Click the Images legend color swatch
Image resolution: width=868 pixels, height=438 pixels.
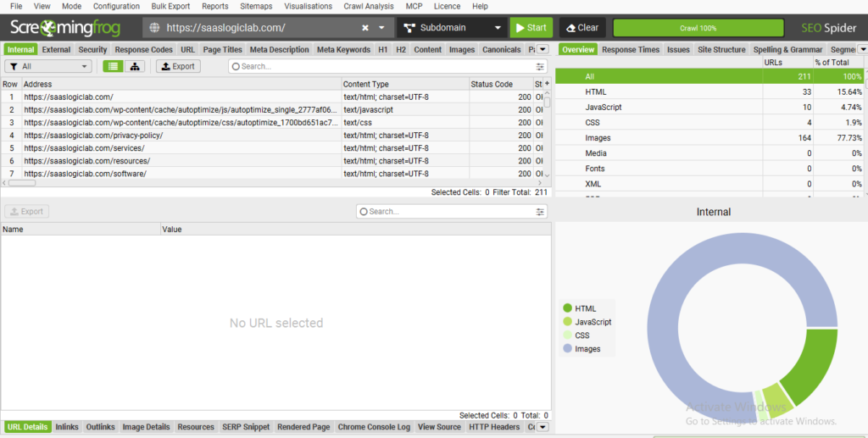[567, 348]
